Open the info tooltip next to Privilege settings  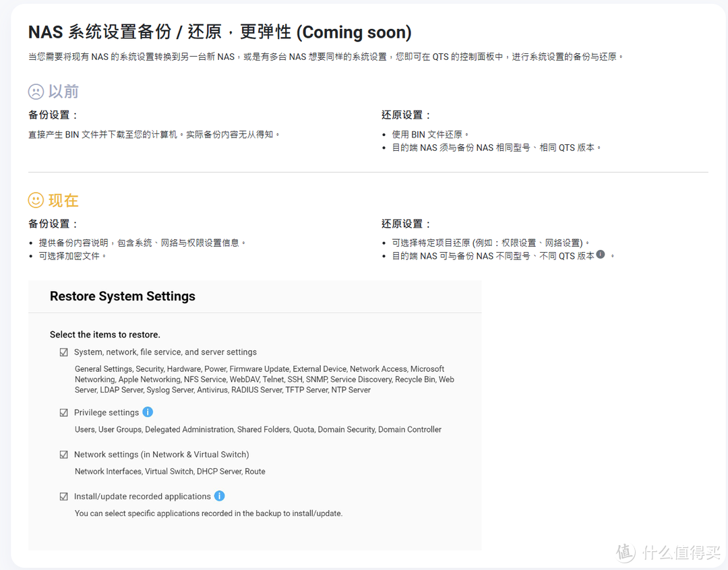tap(148, 412)
